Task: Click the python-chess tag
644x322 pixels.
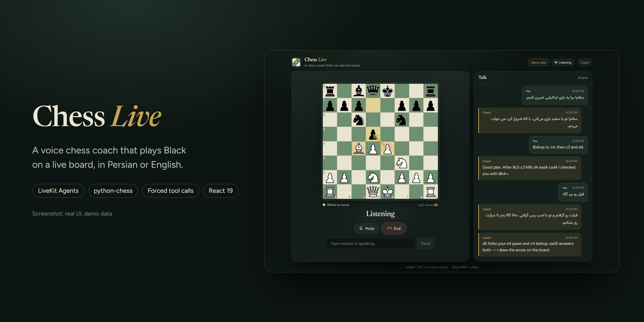Action: 113,191
